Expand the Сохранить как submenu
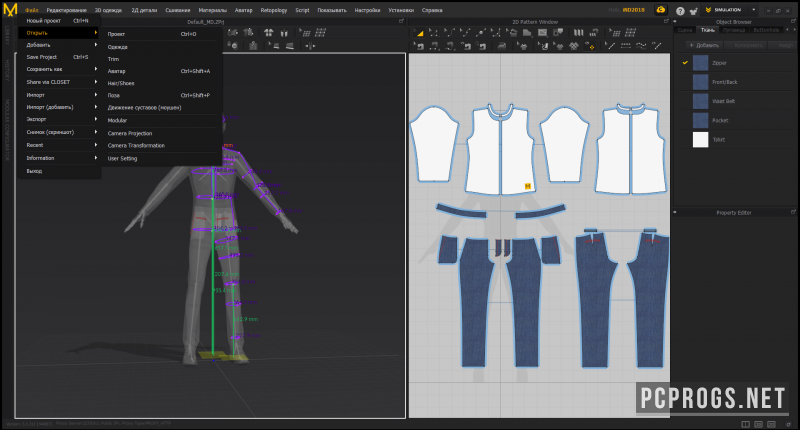This screenshot has height=430, width=800. [x=60, y=69]
